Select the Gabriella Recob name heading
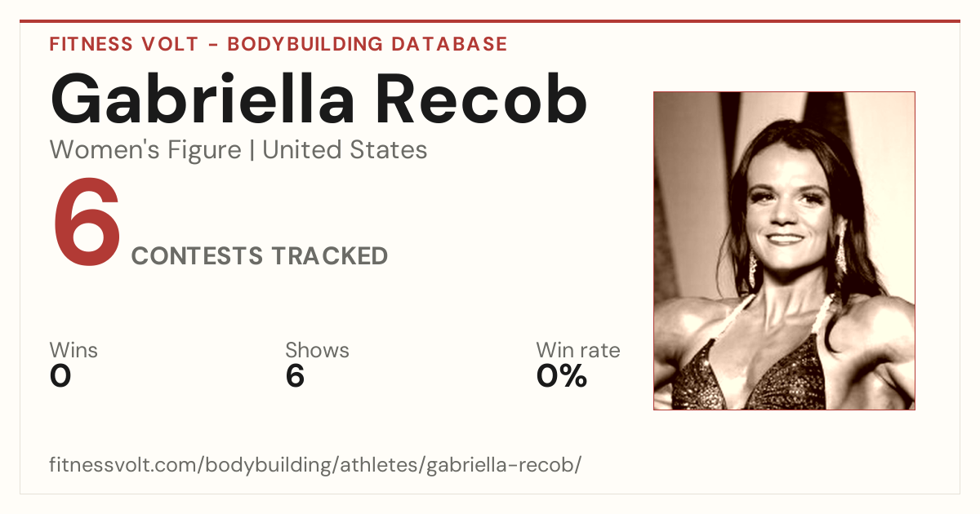The height and width of the screenshot is (514, 980). pyautogui.click(x=318, y=100)
